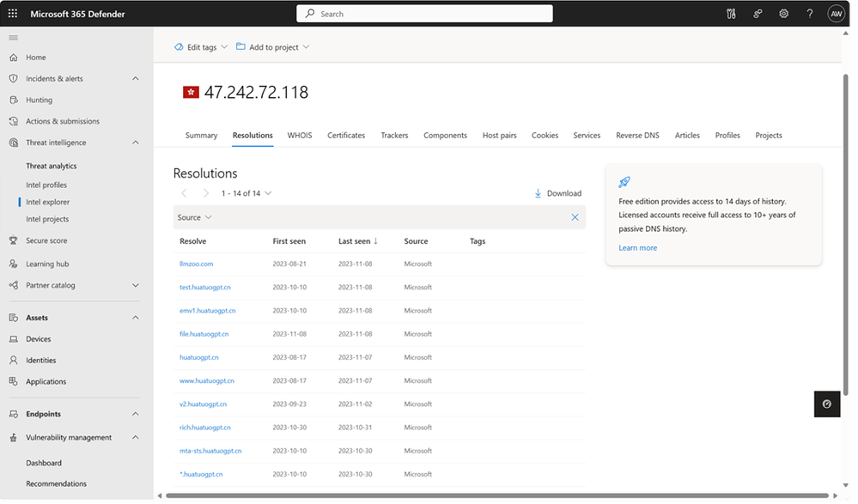858x504 pixels.
Task: Collapse the Threat intelligence section
Action: [x=136, y=143]
